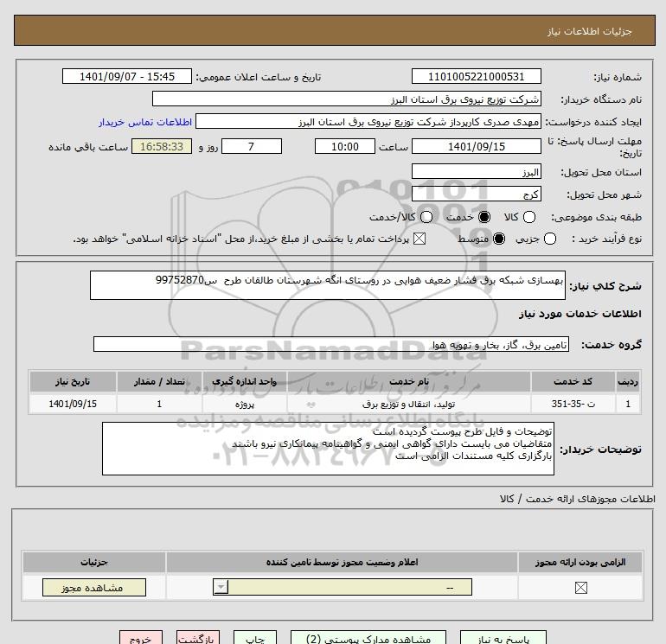Click the خروج exit button
The width and height of the screenshot is (666, 644).
[141, 638]
